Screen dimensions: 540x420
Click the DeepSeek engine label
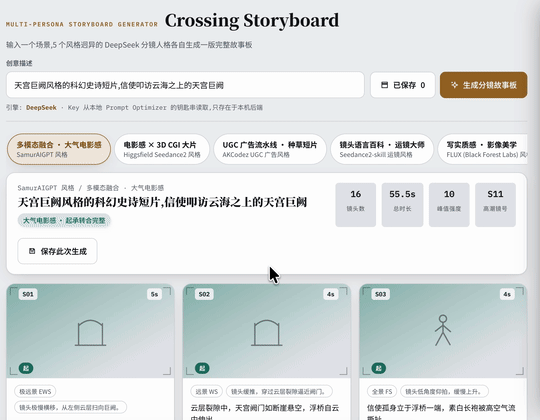pos(41,107)
